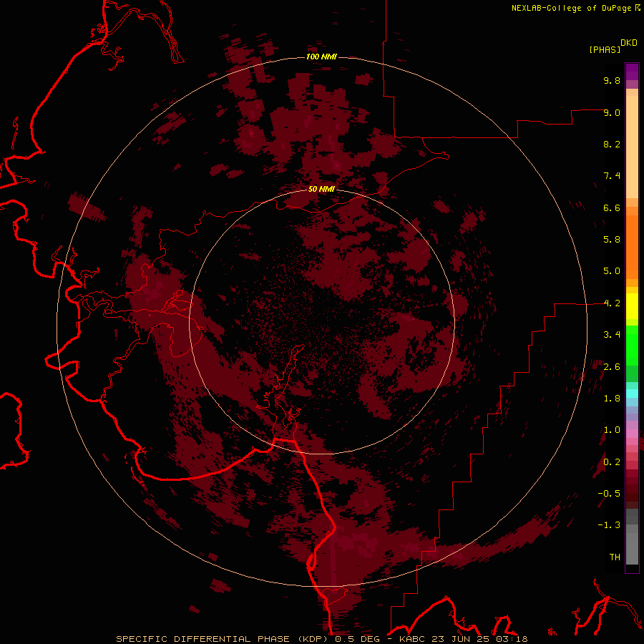Click the 8.2 scale label
The width and height of the screenshot is (644, 644).
(x=612, y=144)
